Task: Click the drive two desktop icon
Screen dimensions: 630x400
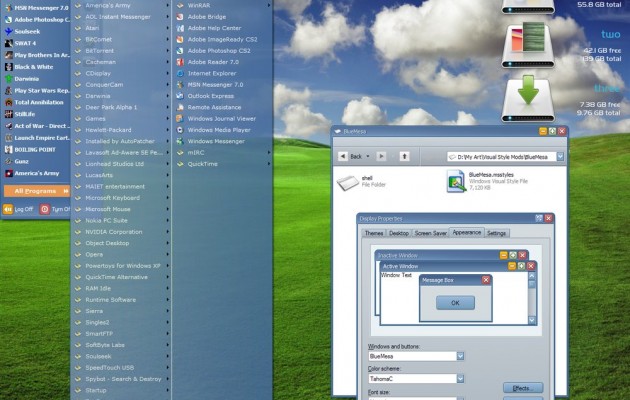Action: click(x=528, y=46)
